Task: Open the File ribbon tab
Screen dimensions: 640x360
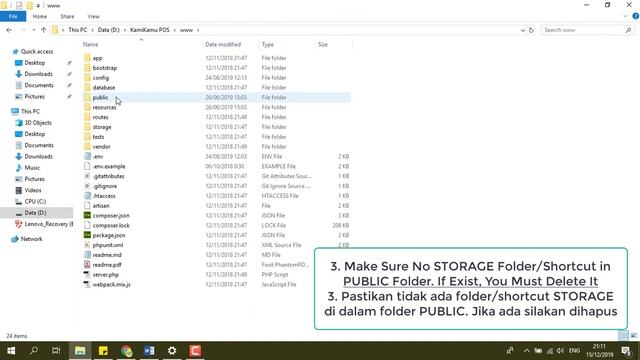Action: click(13, 16)
